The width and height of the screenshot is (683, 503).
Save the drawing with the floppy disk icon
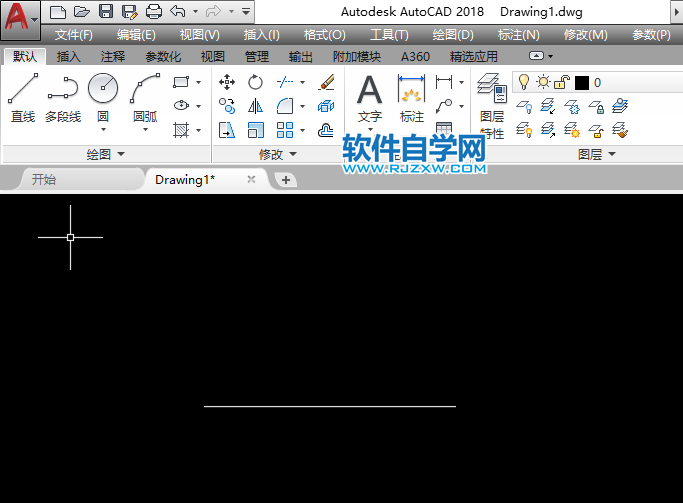pyautogui.click(x=106, y=12)
